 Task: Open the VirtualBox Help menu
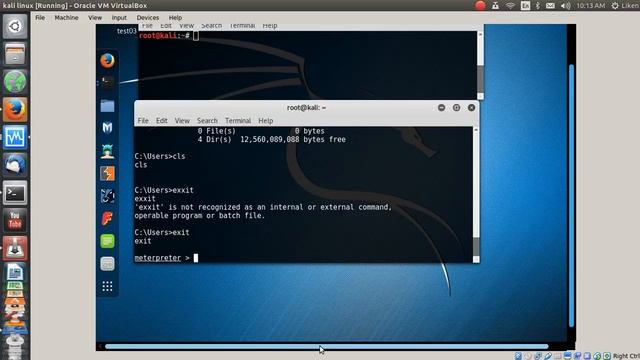(x=175, y=18)
